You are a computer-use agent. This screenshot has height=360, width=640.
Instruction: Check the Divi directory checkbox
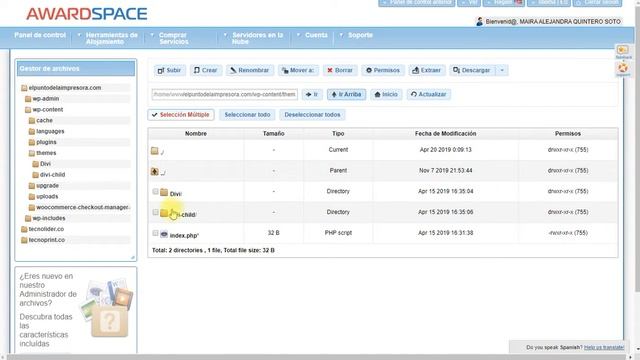click(x=155, y=191)
